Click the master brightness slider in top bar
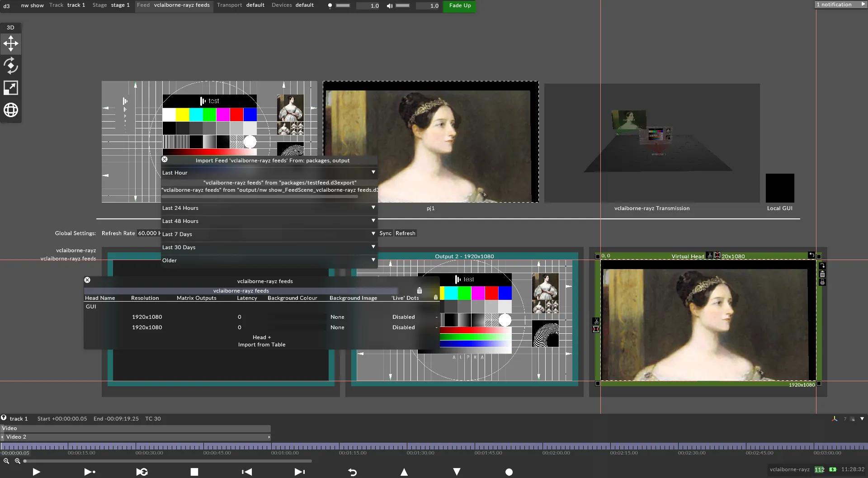Screen dimensions: 868x478 tap(343, 6)
